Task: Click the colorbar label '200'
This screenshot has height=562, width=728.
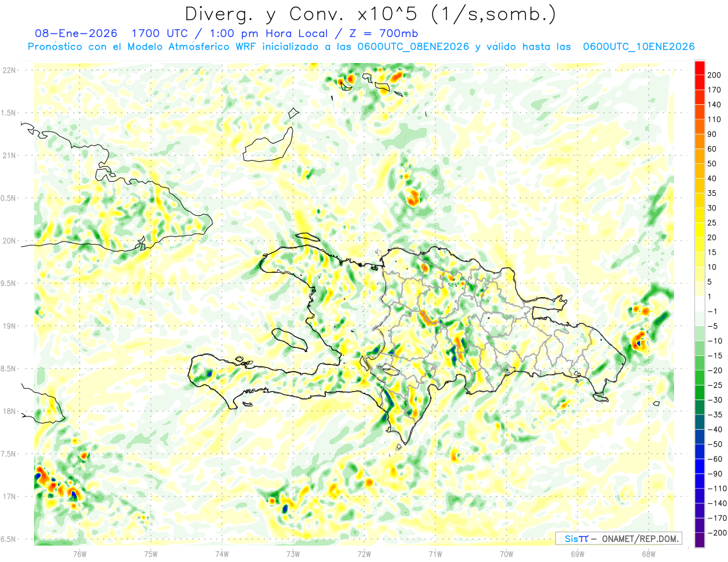Action: click(715, 75)
